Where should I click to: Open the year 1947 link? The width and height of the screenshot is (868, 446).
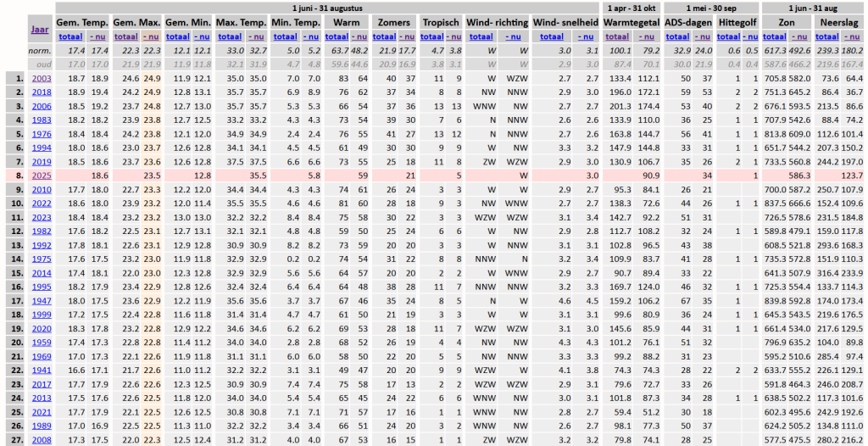coord(42,301)
